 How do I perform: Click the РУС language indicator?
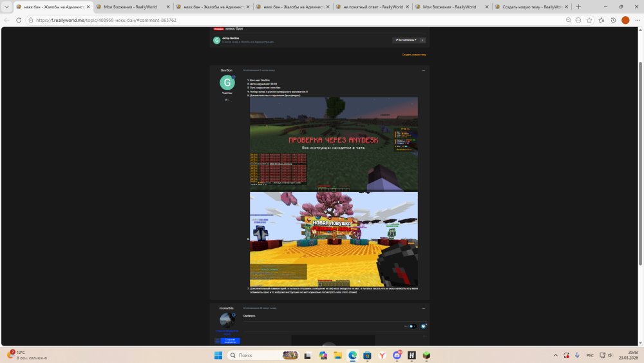point(590,355)
